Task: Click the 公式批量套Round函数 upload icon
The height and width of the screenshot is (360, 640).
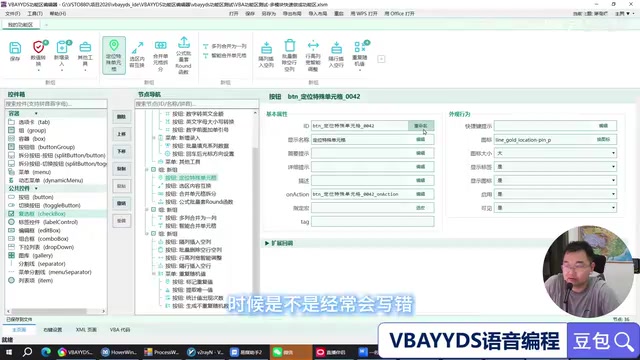Action: pos(184,42)
